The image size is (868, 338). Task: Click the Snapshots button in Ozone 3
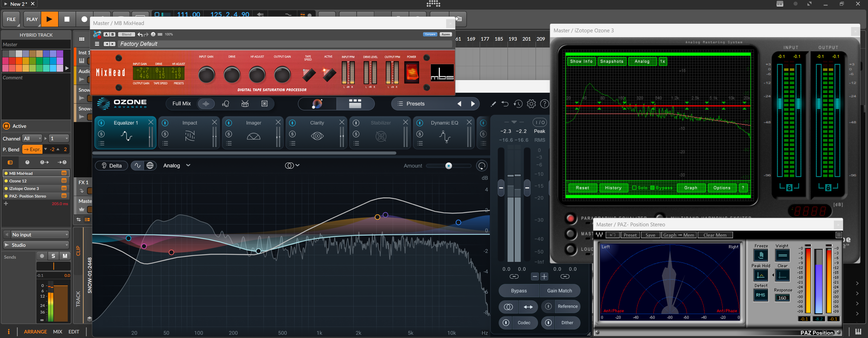coord(612,61)
